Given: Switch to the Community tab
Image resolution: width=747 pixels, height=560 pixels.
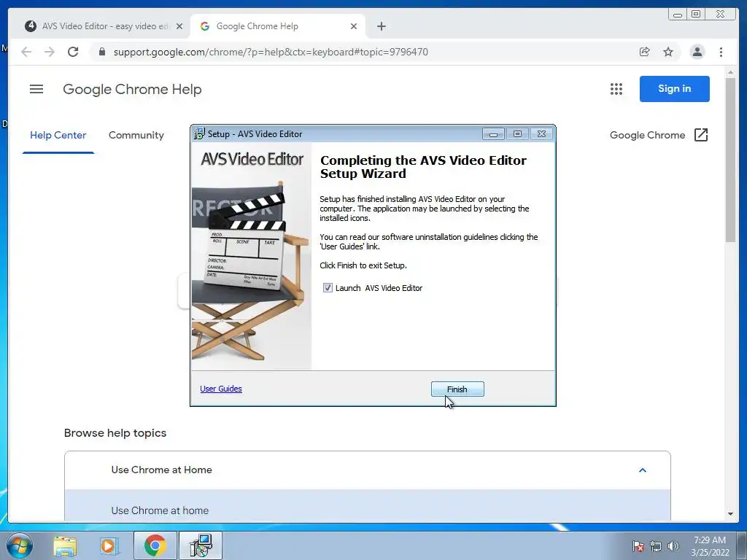Looking at the screenshot, I should tap(136, 135).
